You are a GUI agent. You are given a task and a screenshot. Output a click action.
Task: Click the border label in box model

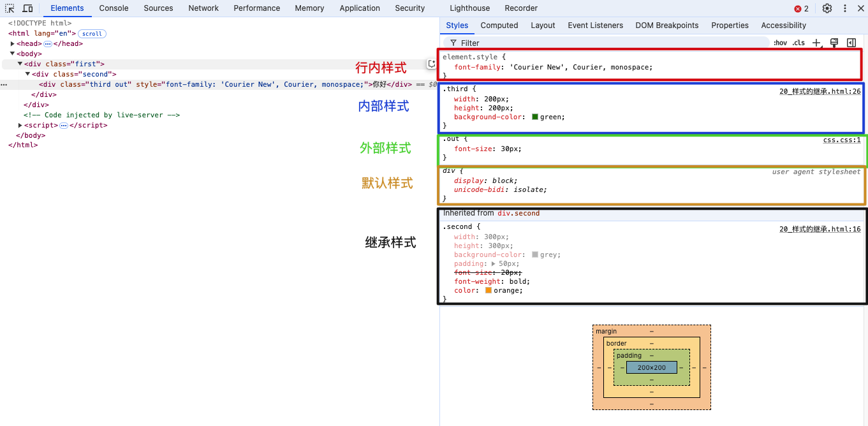617,343
